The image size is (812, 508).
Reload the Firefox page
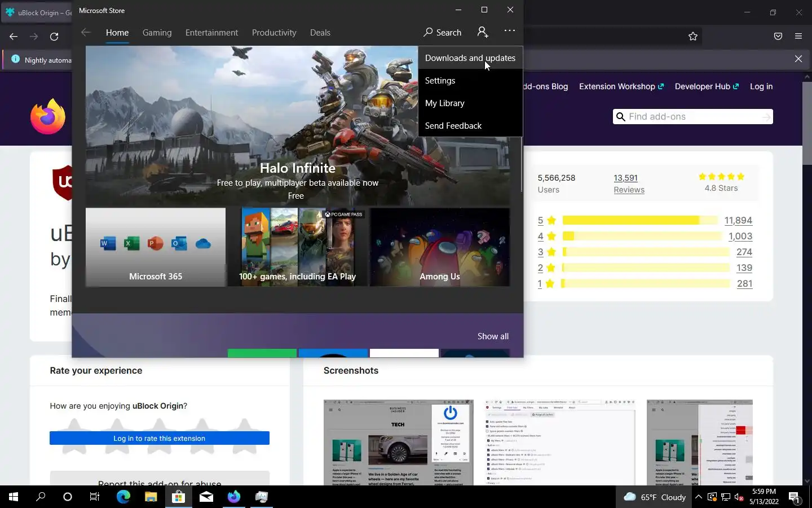click(x=54, y=36)
